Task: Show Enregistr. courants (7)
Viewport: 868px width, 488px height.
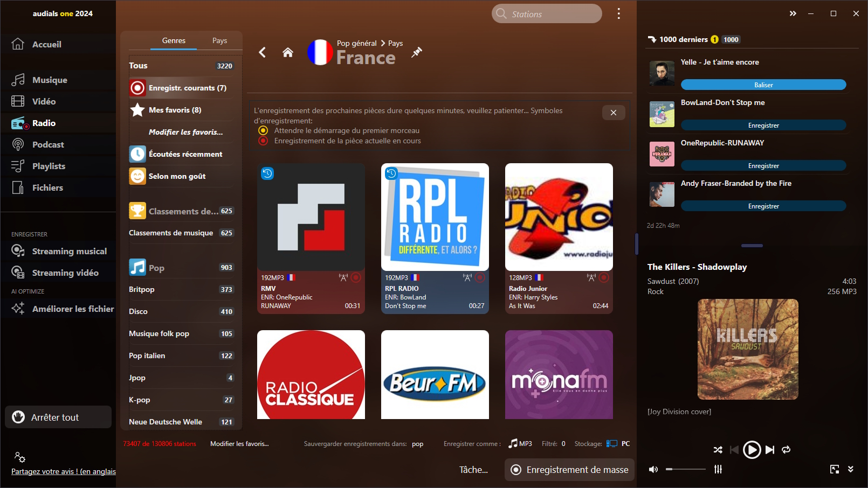Action: click(x=181, y=88)
